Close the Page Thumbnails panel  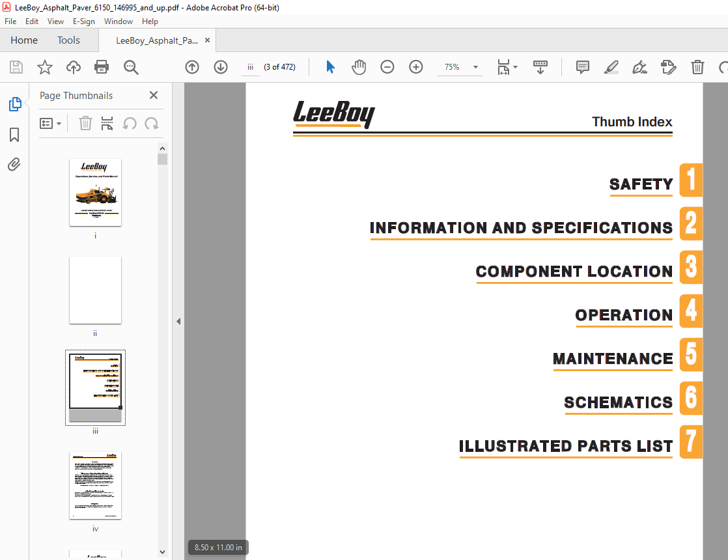[154, 95]
